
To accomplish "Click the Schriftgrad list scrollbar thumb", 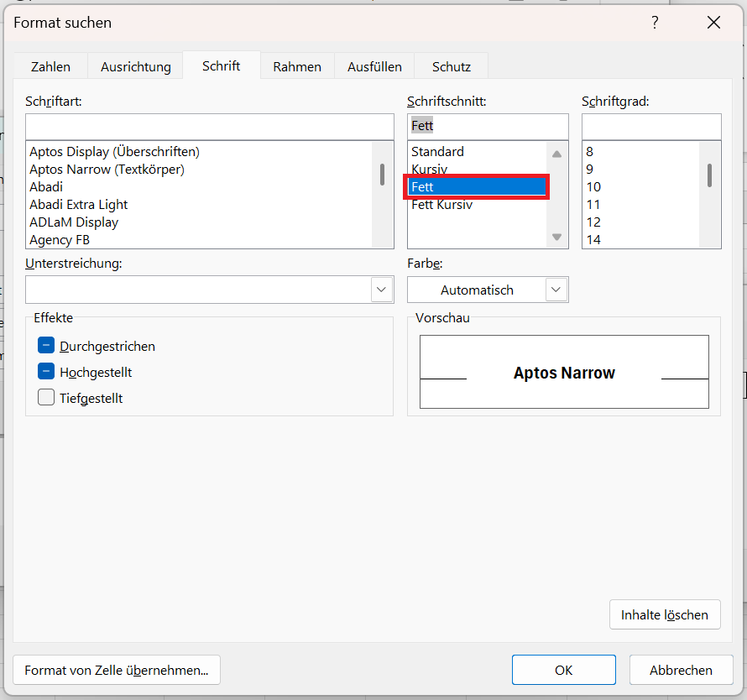I will 710,175.
